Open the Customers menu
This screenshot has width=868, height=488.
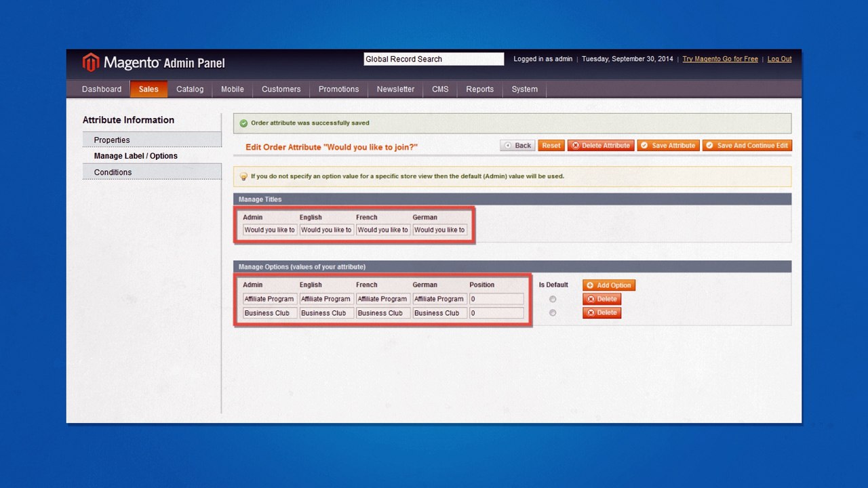pyautogui.click(x=281, y=89)
